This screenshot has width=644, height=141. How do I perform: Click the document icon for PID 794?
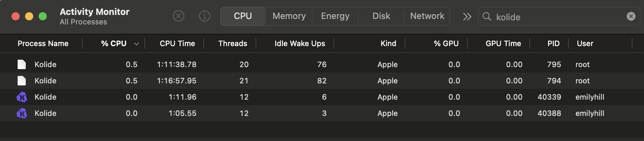pyautogui.click(x=22, y=81)
